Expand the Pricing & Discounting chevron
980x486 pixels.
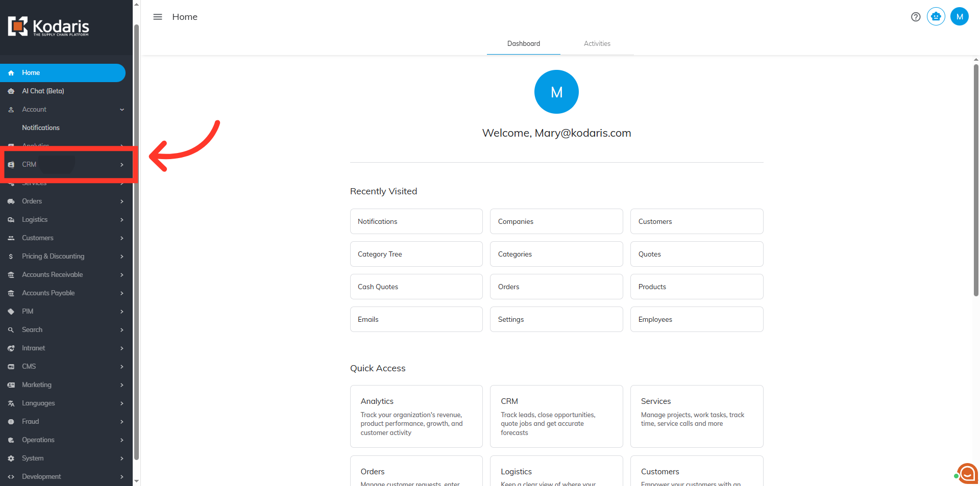coord(122,257)
